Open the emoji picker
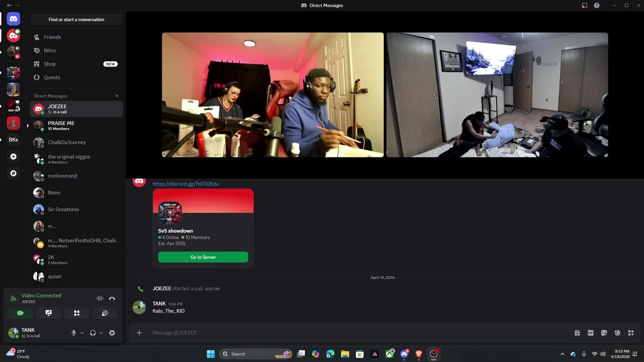The image size is (644, 362). pos(617,333)
